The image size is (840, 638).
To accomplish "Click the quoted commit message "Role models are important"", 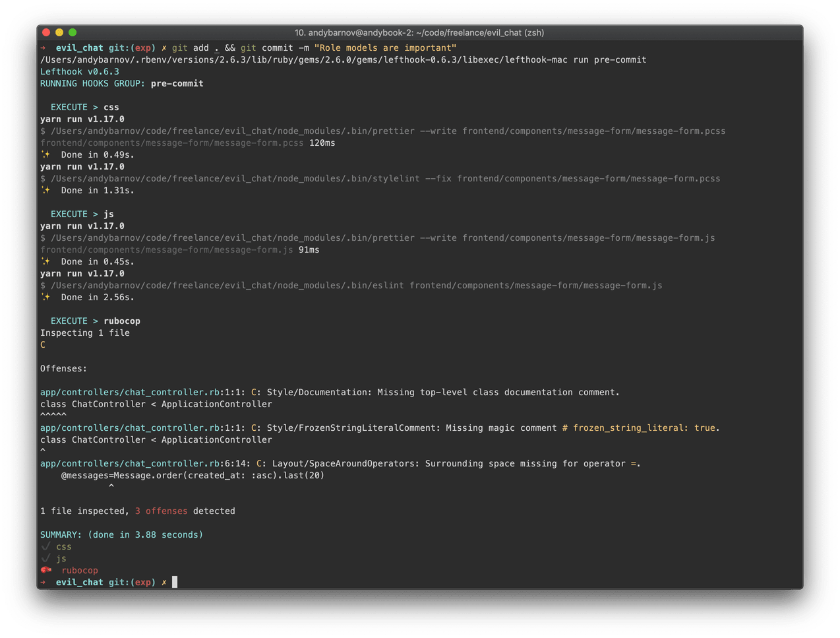I will point(385,48).
